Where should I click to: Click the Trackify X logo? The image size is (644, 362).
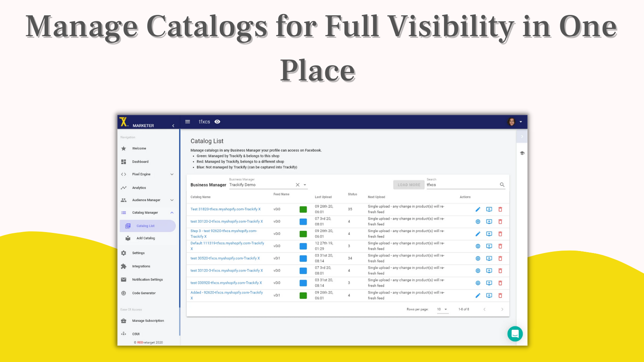[124, 122]
